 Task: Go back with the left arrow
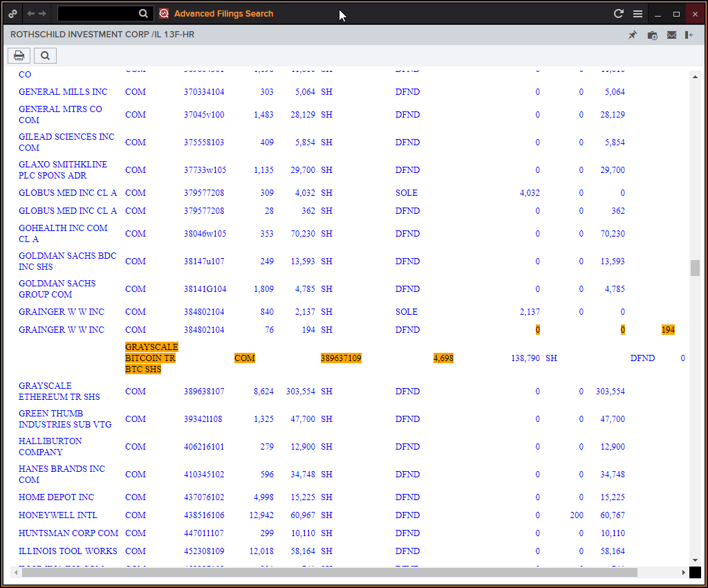point(30,14)
